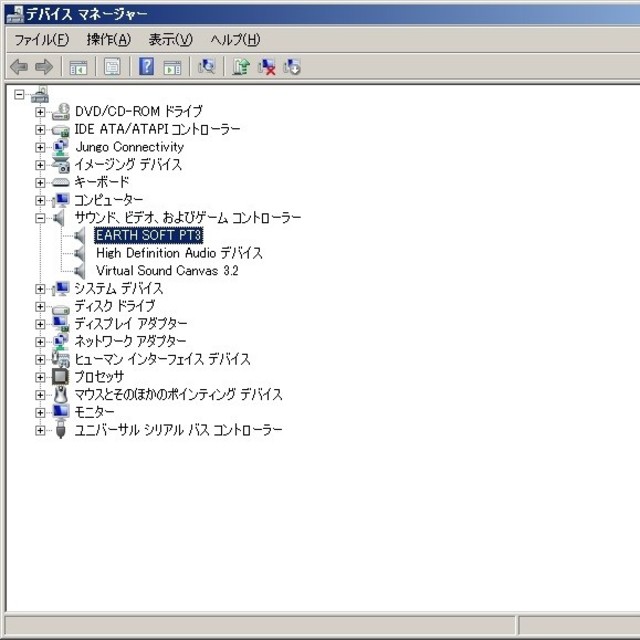Open the Properties toolbar icon

click(x=112, y=67)
